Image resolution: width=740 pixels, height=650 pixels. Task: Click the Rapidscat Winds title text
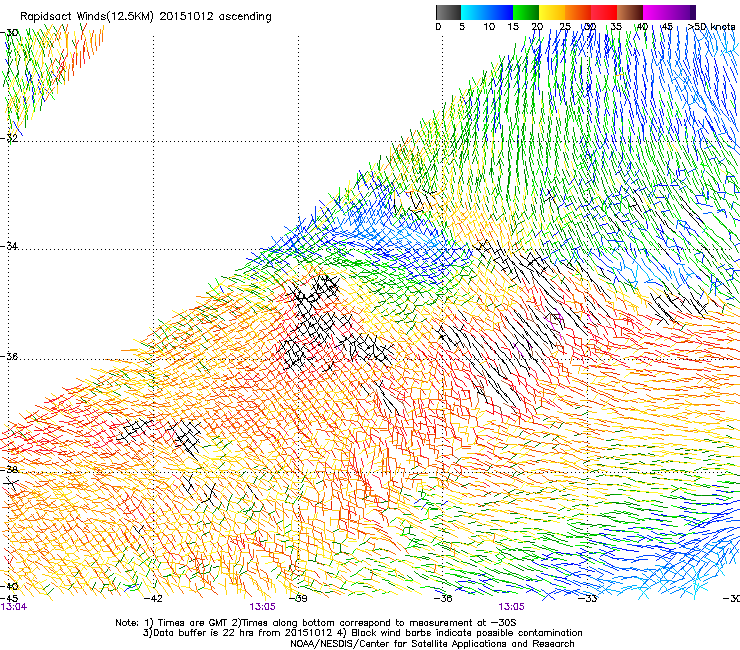(x=146, y=17)
